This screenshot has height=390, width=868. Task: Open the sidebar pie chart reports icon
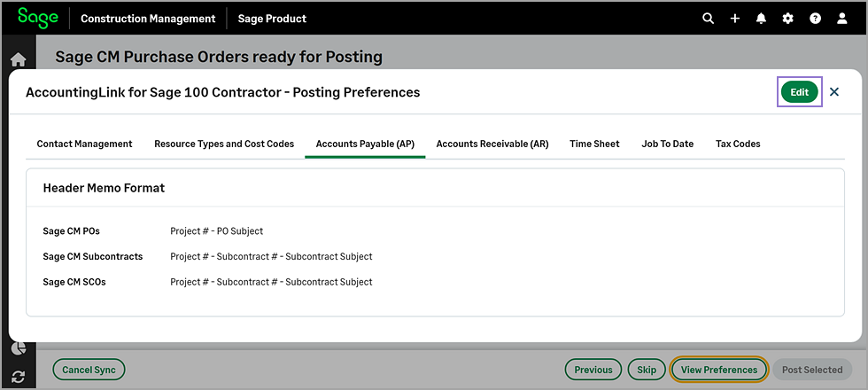pyautogui.click(x=19, y=347)
